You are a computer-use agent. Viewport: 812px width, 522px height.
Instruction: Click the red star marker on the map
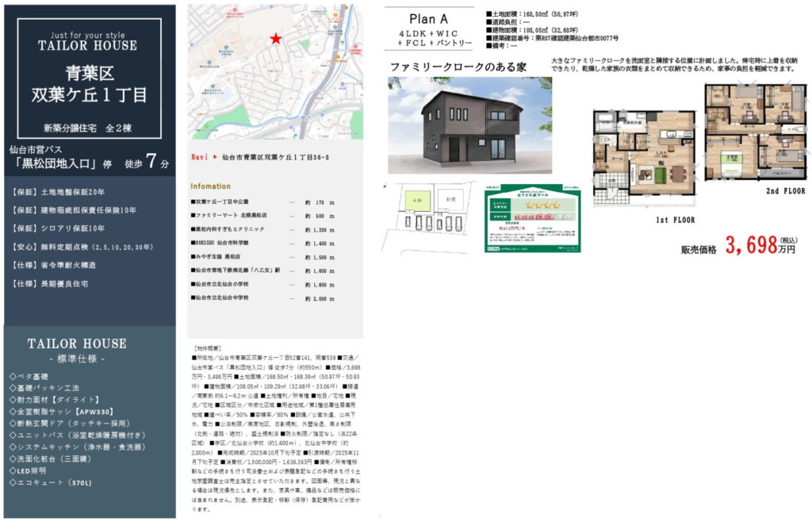pyautogui.click(x=275, y=39)
